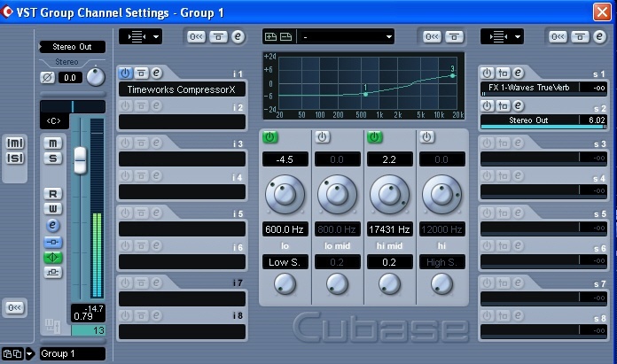
Task: Open the sends panel view dropdown
Action: click(502, 37)
